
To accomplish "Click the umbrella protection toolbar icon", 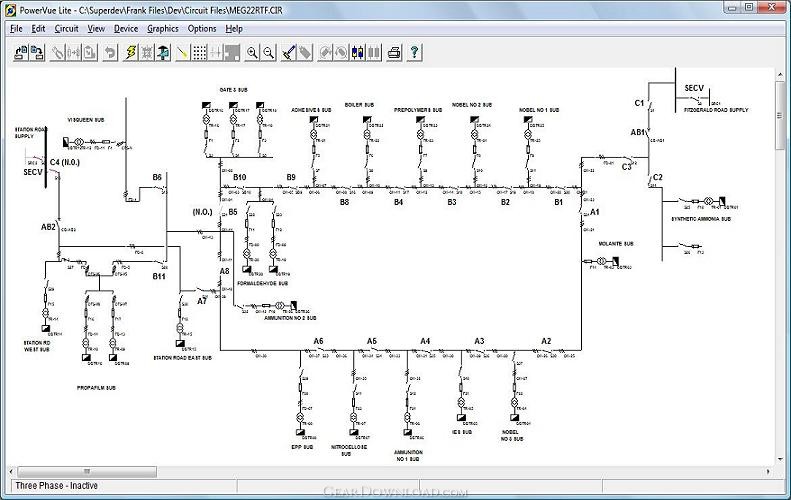I will pos(163,52).
